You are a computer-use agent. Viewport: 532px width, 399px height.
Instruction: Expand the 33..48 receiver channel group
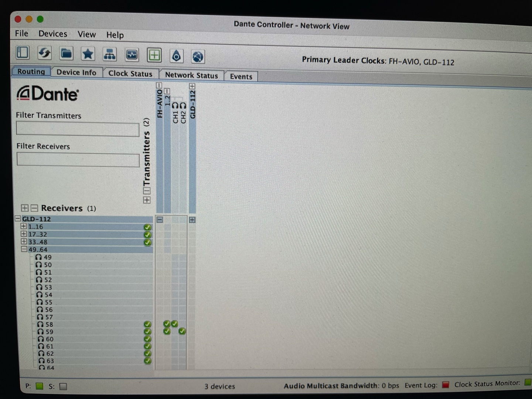pos(24,242)
